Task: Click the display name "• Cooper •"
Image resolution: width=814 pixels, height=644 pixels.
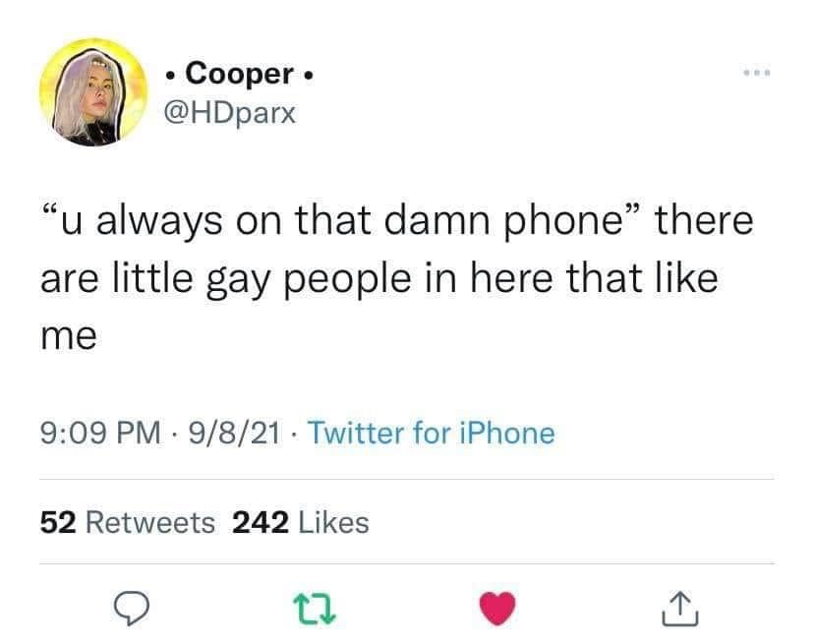Action: click(239, 74)
